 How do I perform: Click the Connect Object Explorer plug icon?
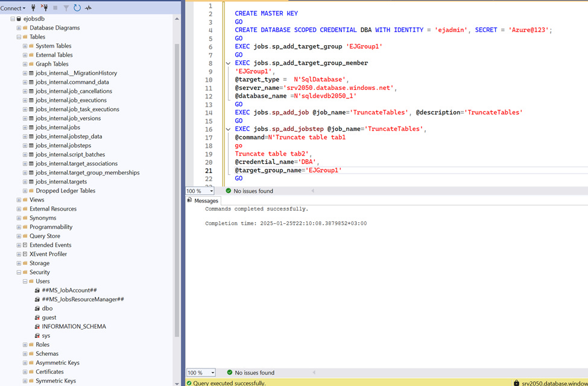(x=33, y=7)
